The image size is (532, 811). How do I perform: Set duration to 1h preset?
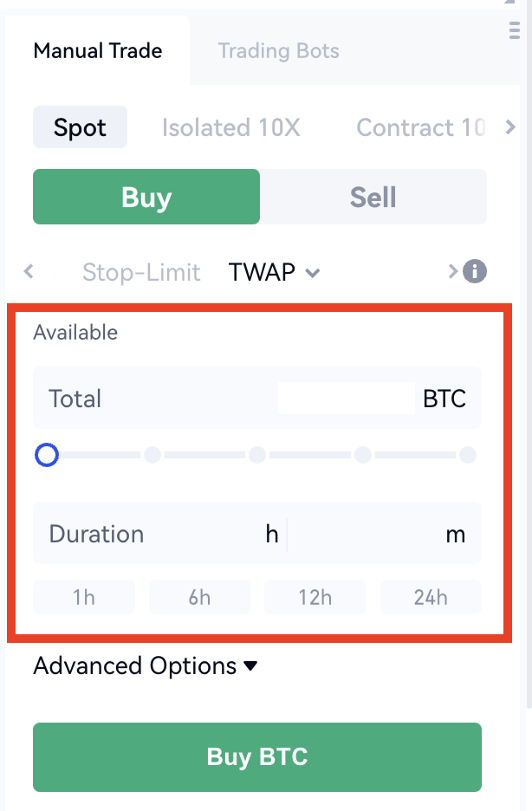pyautogui.click(x=84, y=597)
